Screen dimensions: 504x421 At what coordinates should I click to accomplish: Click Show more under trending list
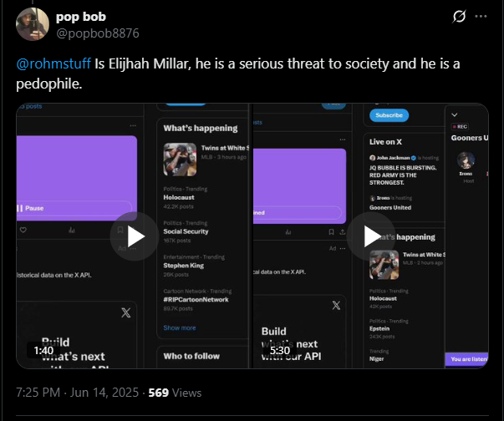tap(180, 328)
